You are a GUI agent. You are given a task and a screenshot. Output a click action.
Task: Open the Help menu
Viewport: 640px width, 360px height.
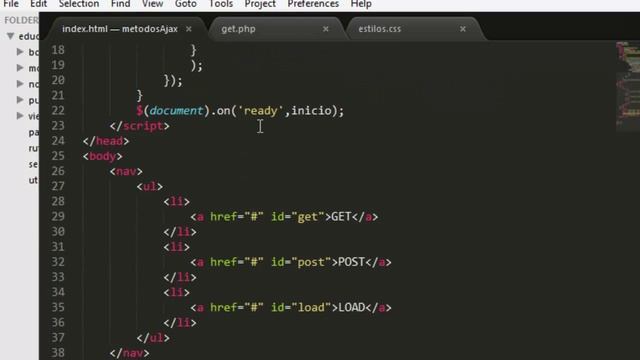361,4
